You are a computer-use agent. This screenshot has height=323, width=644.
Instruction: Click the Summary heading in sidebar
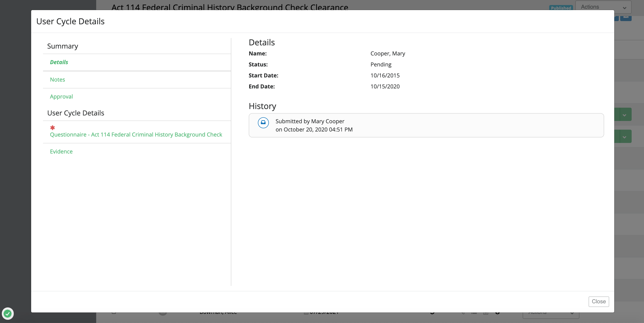click(63, 46)
